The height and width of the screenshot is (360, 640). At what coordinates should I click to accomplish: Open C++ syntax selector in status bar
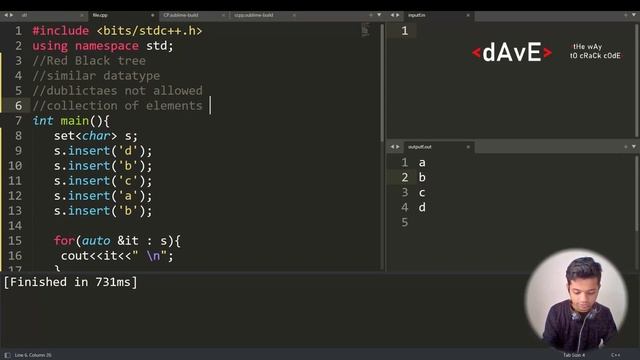(x=616, y=355)
